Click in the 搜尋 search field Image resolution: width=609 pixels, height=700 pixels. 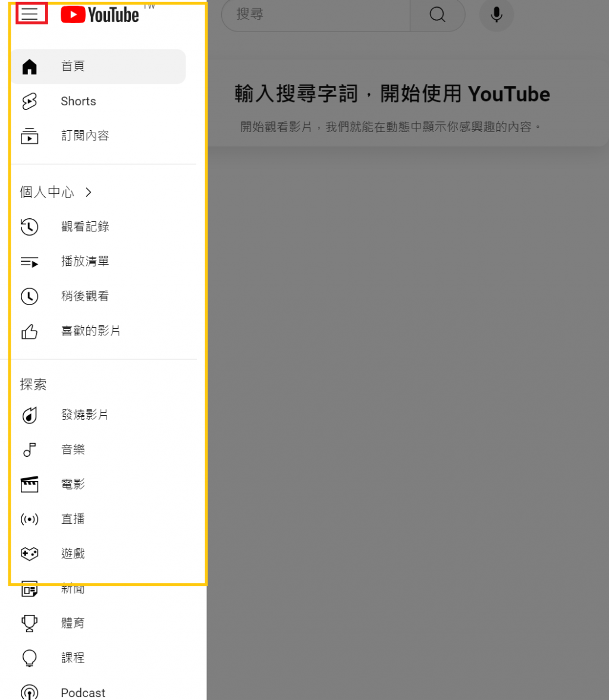[x=316, y=15]
